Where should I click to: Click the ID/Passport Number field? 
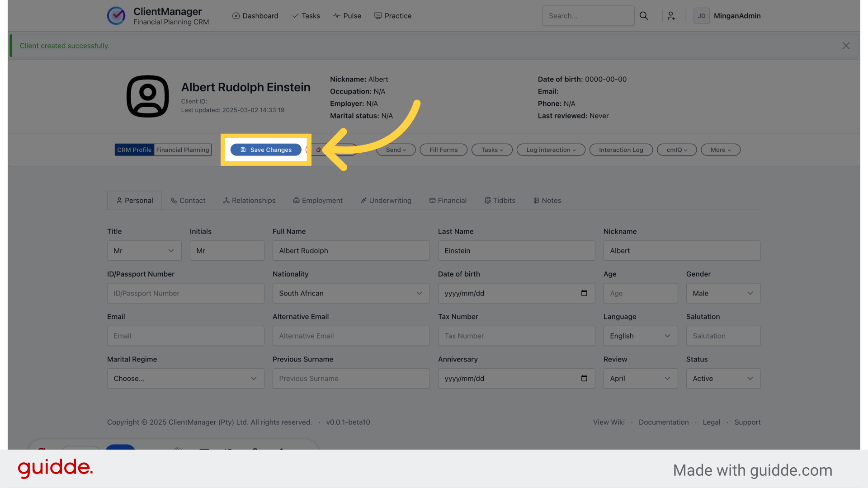185,293
